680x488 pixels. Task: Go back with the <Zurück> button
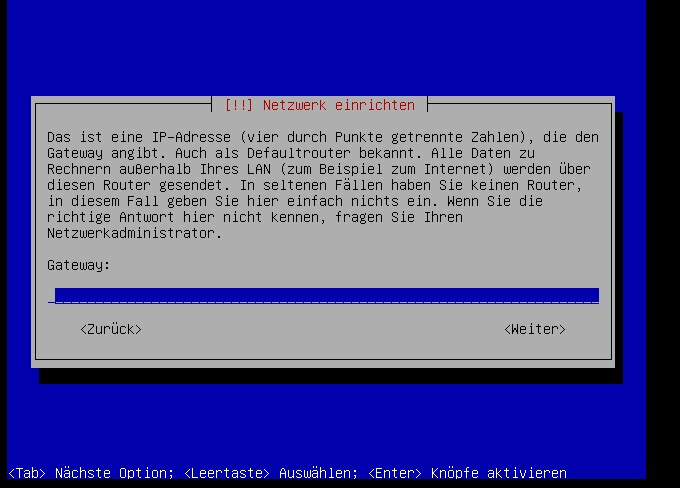(x=111, y=329)
